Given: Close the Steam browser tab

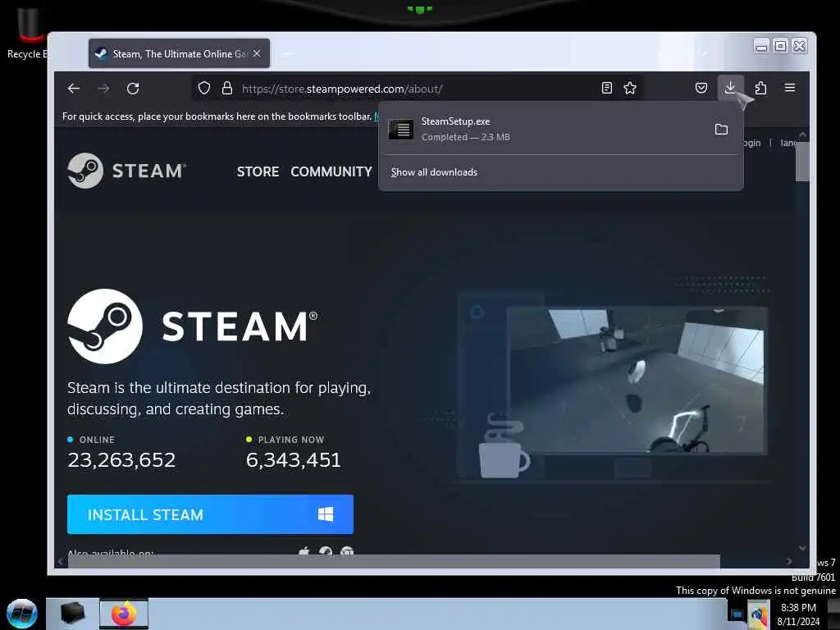Looking at the screenshot, I should [x=257, y=53].
